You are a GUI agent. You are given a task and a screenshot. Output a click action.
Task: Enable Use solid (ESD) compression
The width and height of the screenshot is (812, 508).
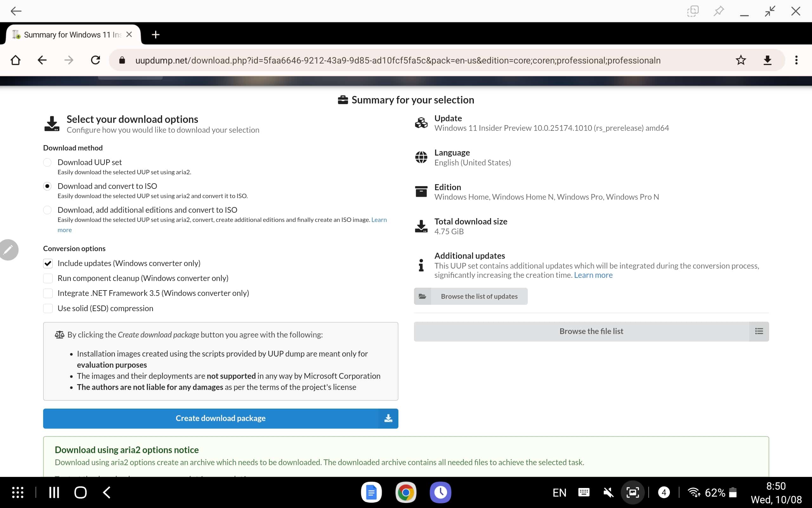pos(48,308)
